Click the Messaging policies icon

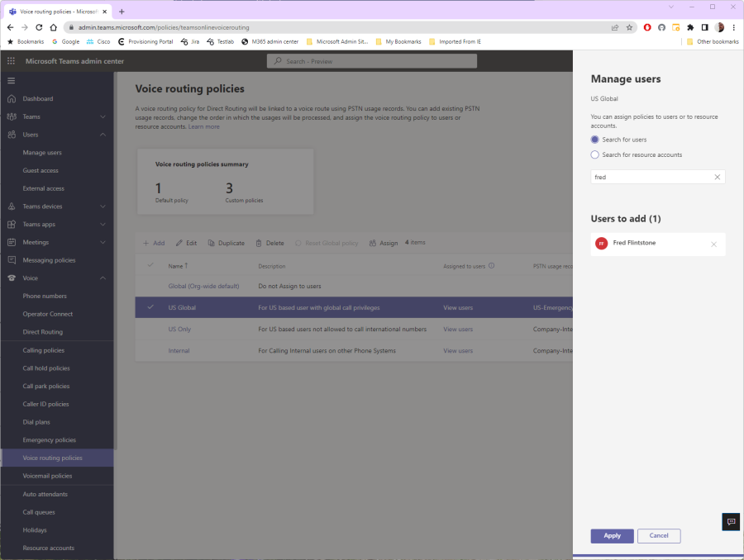point(12,260)
